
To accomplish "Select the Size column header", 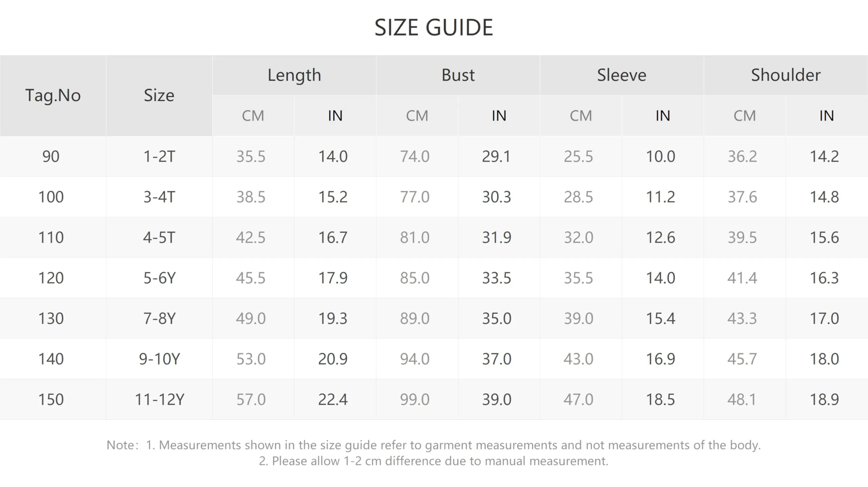I will click(x=159, y=96).
